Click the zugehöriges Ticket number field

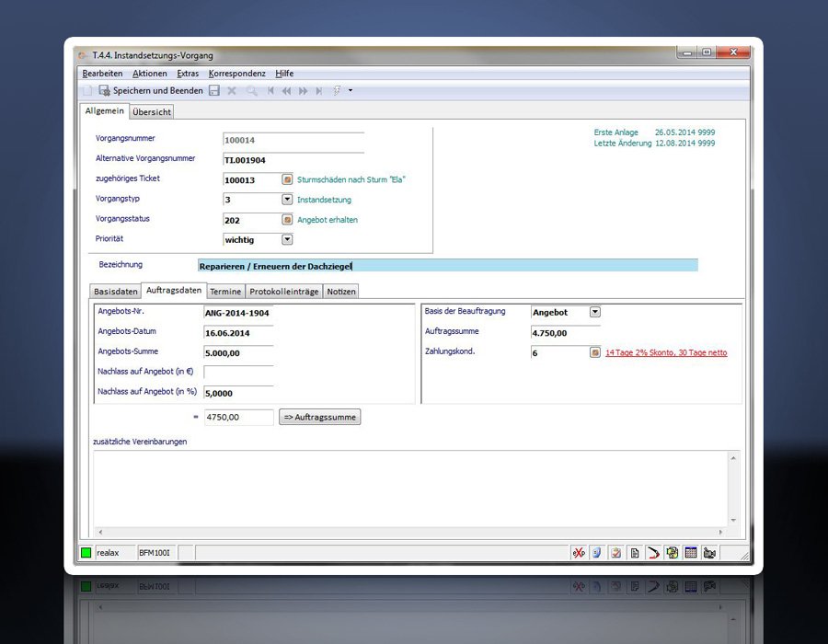click(252, 180)
